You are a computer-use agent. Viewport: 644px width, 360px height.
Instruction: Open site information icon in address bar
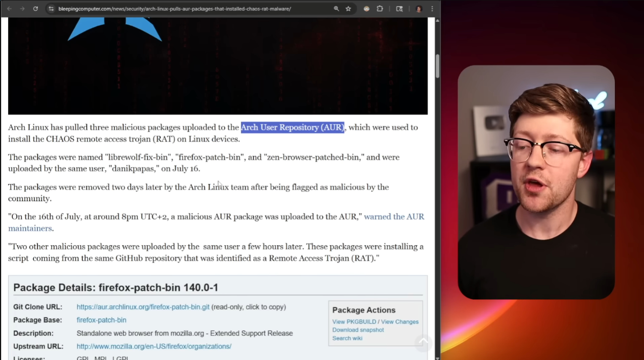pos(51,9)
